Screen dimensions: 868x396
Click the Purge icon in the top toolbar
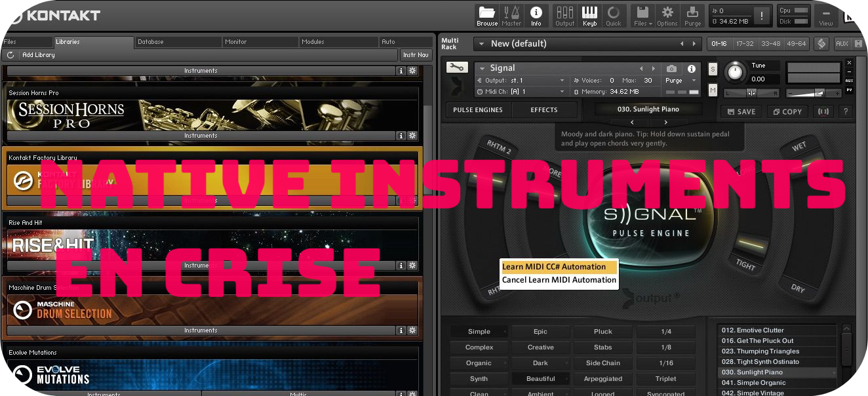click(x=692, y=15)
